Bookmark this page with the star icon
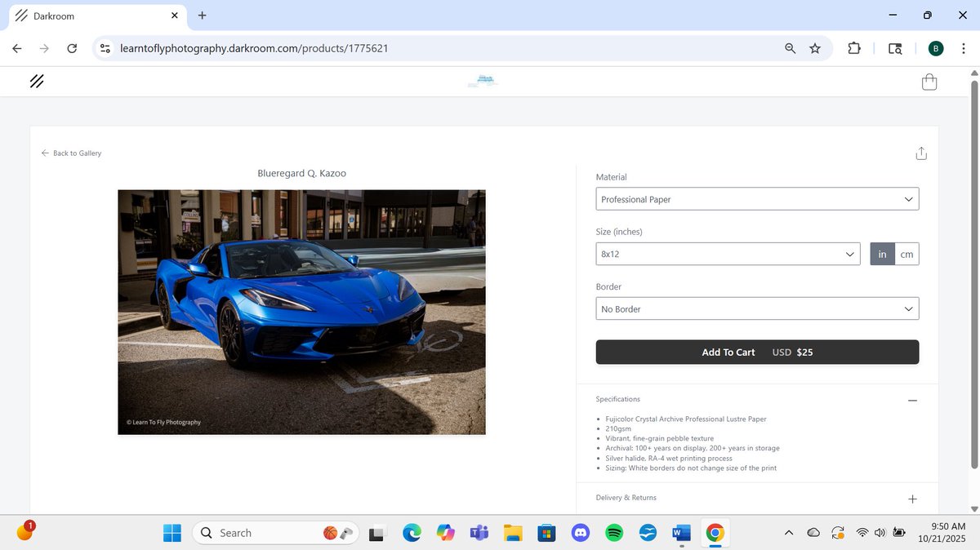This screenshot has width=980, height=550. (815, 48)
